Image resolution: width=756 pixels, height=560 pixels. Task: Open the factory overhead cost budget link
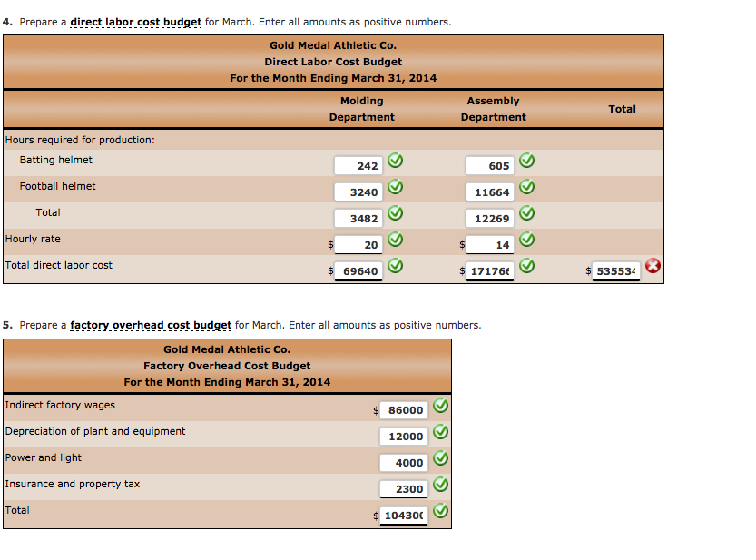pyautogui.click(x=150, y=325)
